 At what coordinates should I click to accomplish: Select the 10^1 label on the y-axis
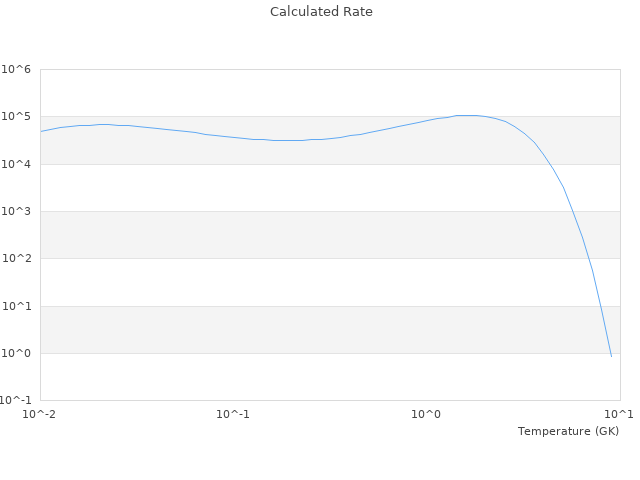click(16, 307)
